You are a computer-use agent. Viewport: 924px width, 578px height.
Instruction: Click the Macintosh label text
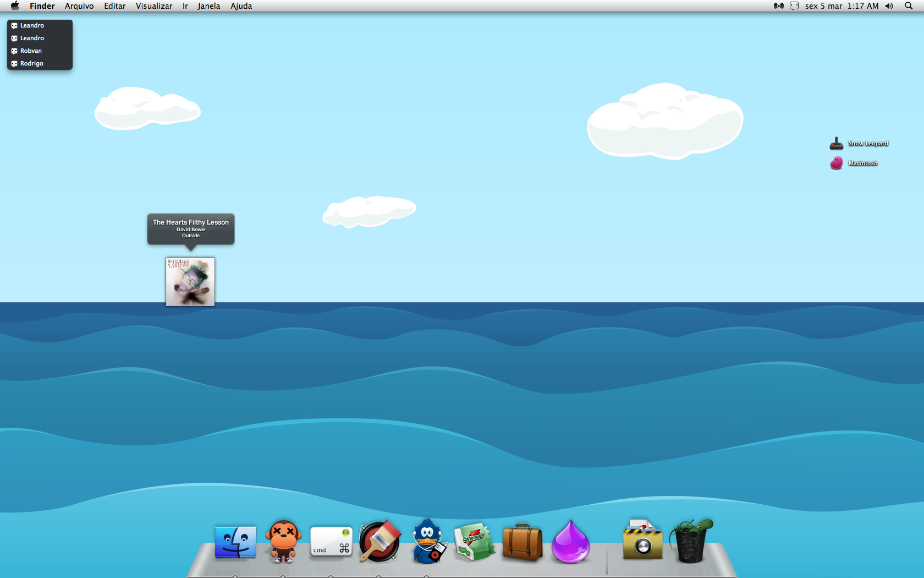[862, 163]
